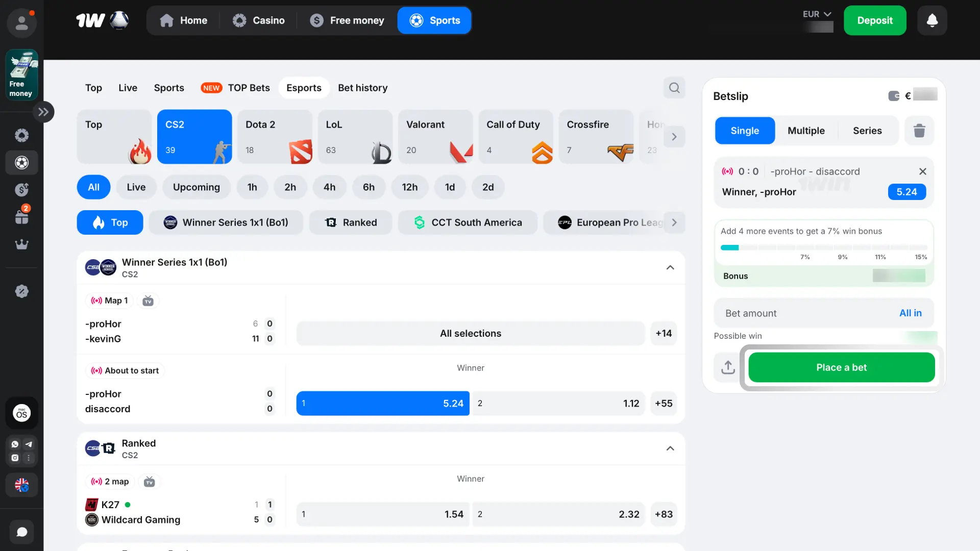980x551 pixels.
Task: Deselect the 5.24 odds for -proHor
Action: (383, 404)
